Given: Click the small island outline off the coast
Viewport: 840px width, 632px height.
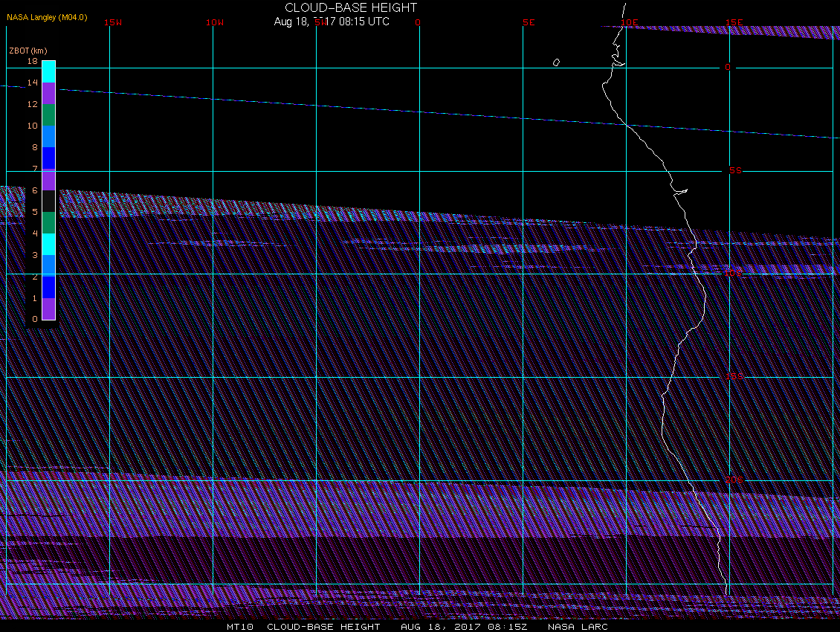Looking at the screenshot, I should coord(556,62).
